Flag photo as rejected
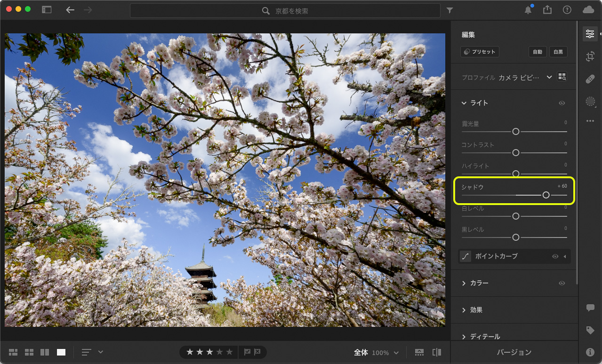This screenshot has width=602, height=364. pos(257,352)
